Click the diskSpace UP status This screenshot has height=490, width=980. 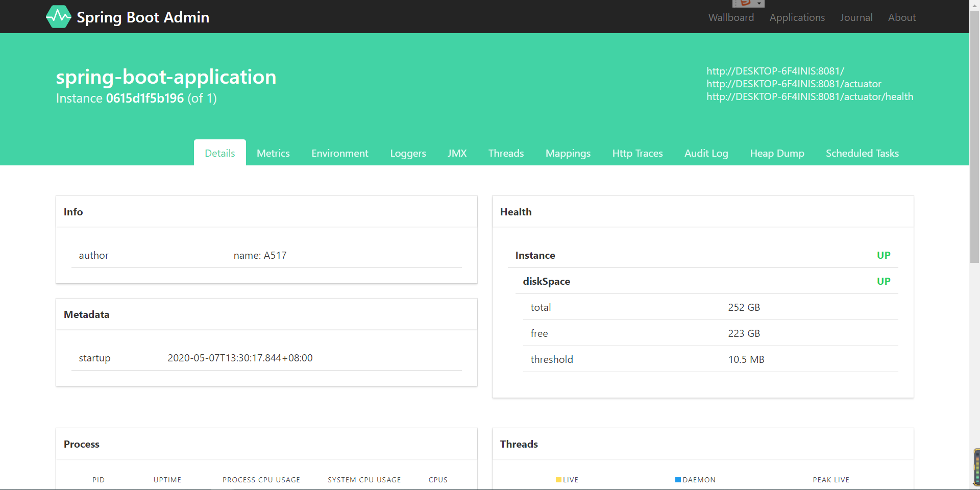click(x=884, y=281)
